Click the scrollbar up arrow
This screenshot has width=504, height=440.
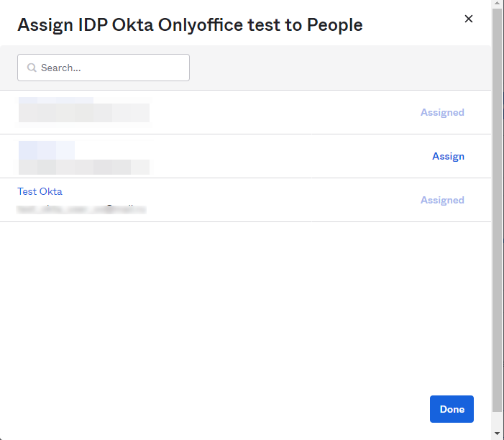pos(498,3)
